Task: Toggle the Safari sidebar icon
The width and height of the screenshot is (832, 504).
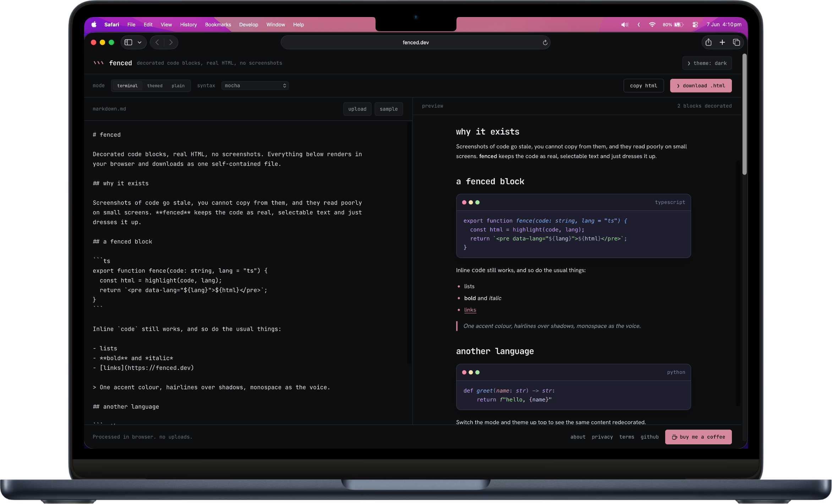Action: coord(128,43)
